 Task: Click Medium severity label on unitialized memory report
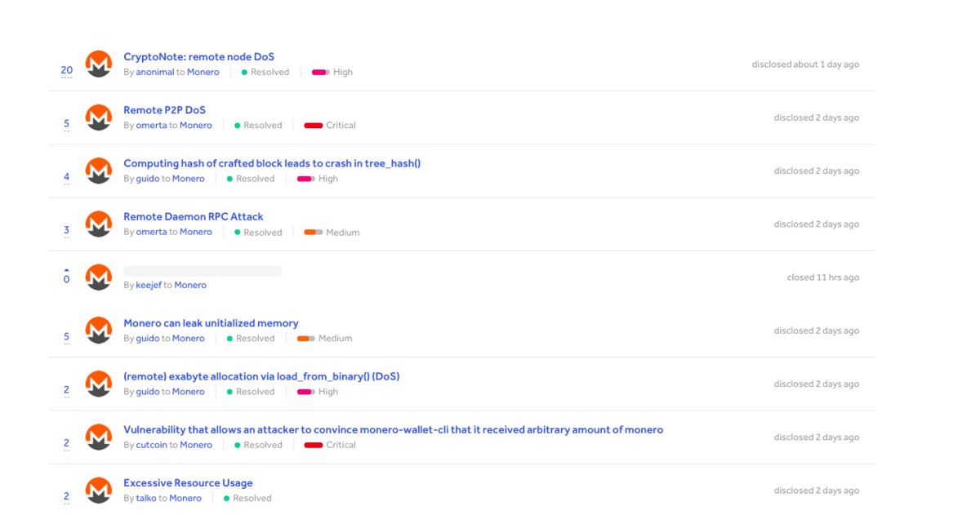tap(336, 338)
